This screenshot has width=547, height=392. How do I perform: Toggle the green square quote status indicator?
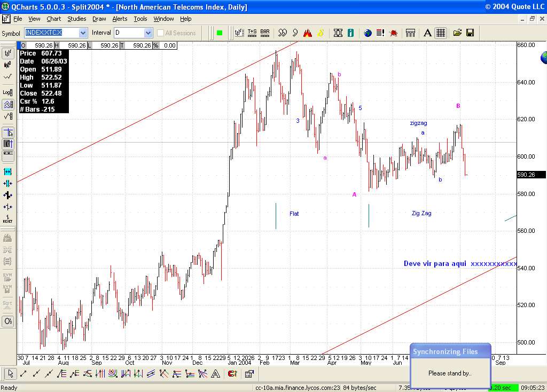click(x=219, y=33)
